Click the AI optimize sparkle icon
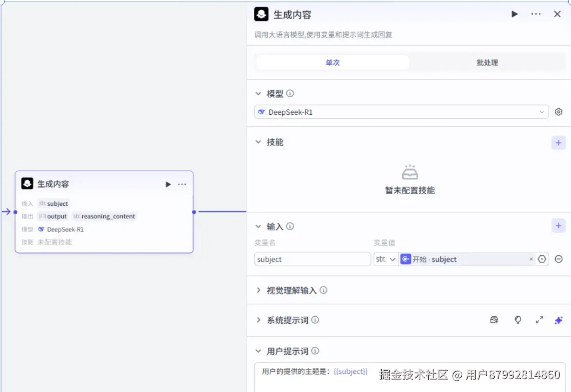 (x=559, y=320)
